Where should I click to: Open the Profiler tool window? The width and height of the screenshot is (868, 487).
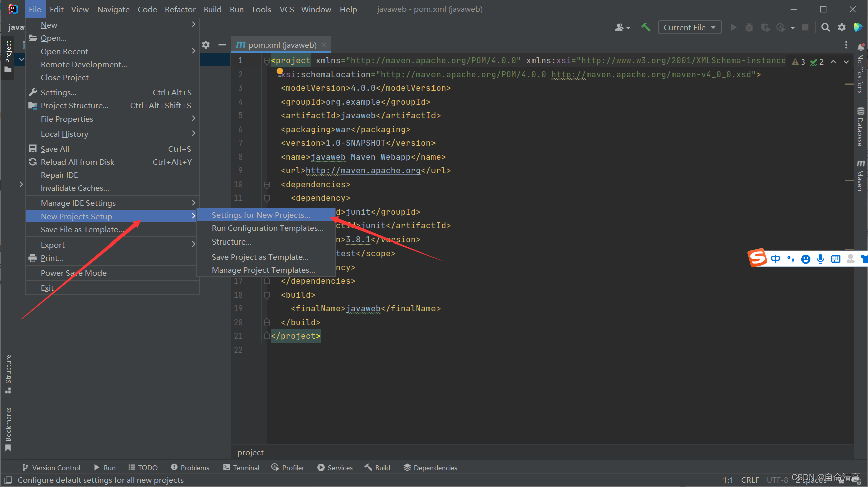tap(288, 467)
